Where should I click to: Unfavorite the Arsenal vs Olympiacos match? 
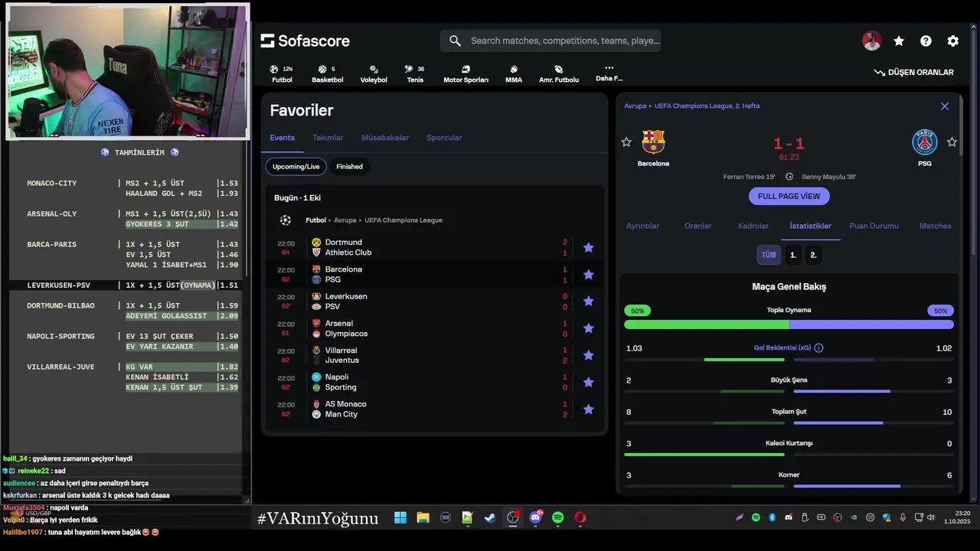pos(588,328)
